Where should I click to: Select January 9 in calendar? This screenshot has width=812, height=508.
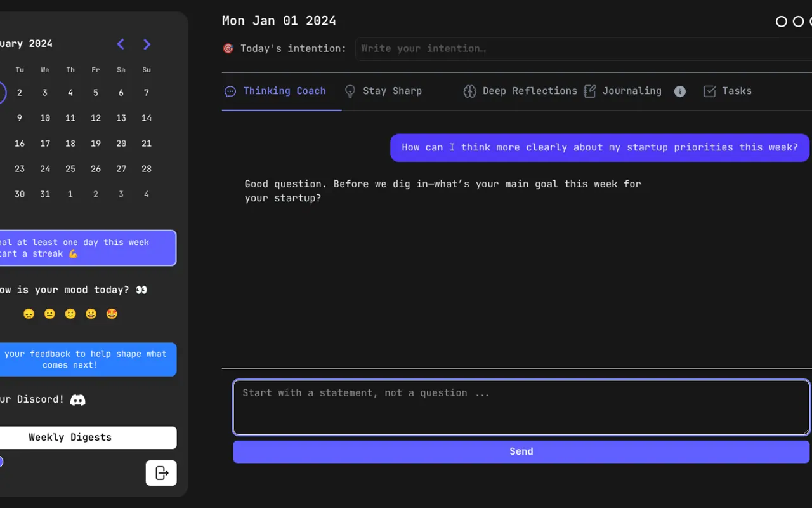coord(20,118)
